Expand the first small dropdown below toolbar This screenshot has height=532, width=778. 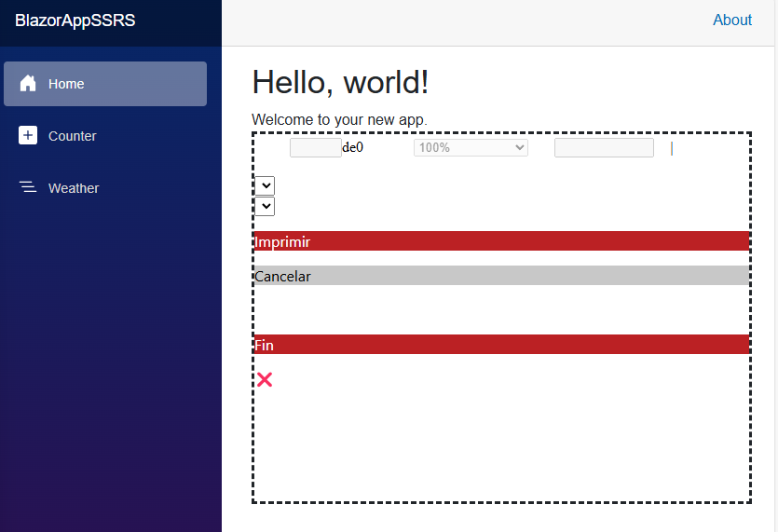tap(265, 185)
